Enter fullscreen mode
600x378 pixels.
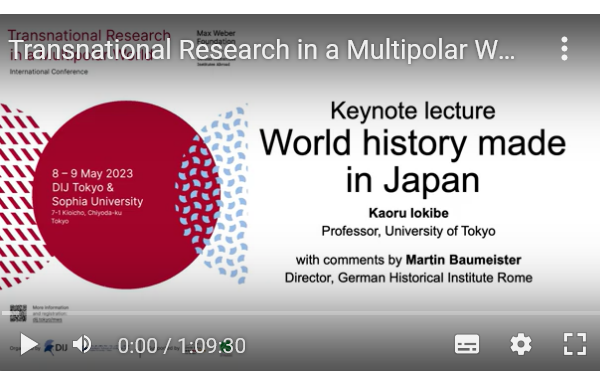tap(575, 344)
